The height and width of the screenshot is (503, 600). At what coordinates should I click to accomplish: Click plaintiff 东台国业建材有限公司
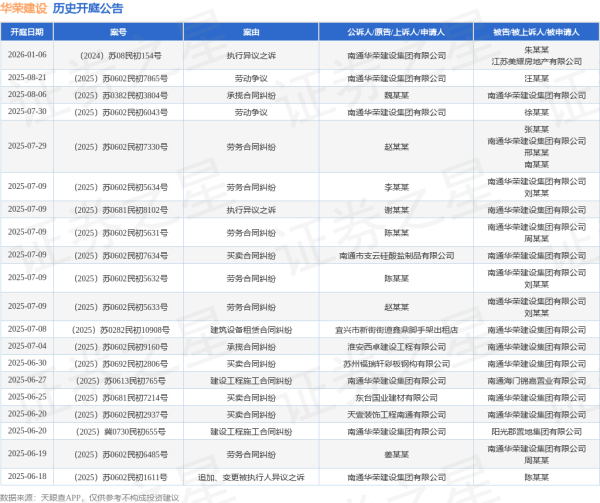pos(396,398)
